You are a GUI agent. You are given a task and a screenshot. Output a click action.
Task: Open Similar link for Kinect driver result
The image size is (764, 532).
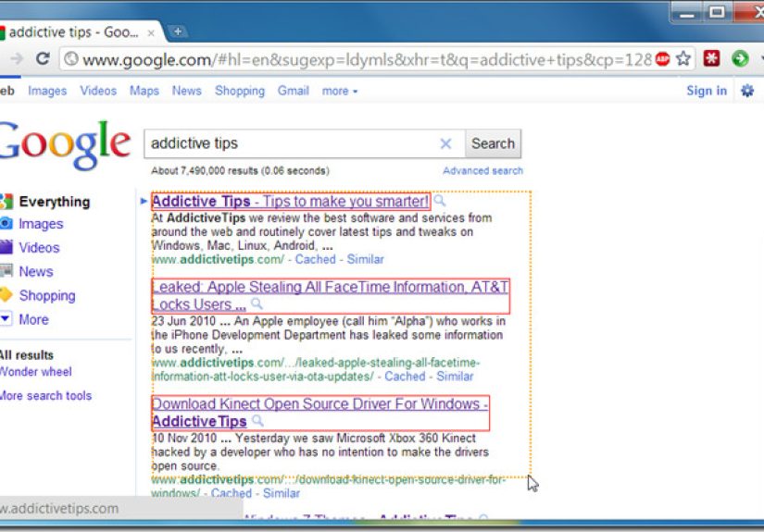pos(282,493)
